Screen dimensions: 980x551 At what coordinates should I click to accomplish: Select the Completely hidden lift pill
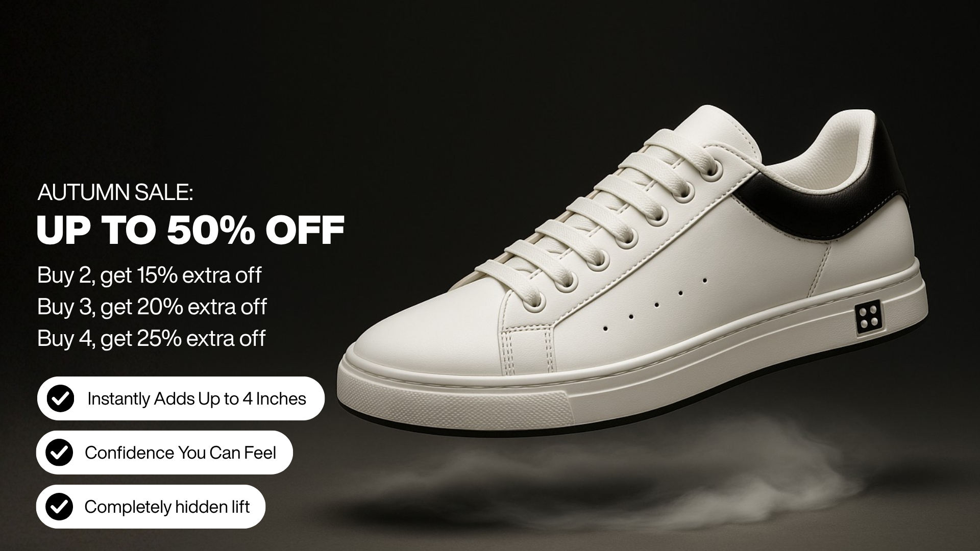151,507
